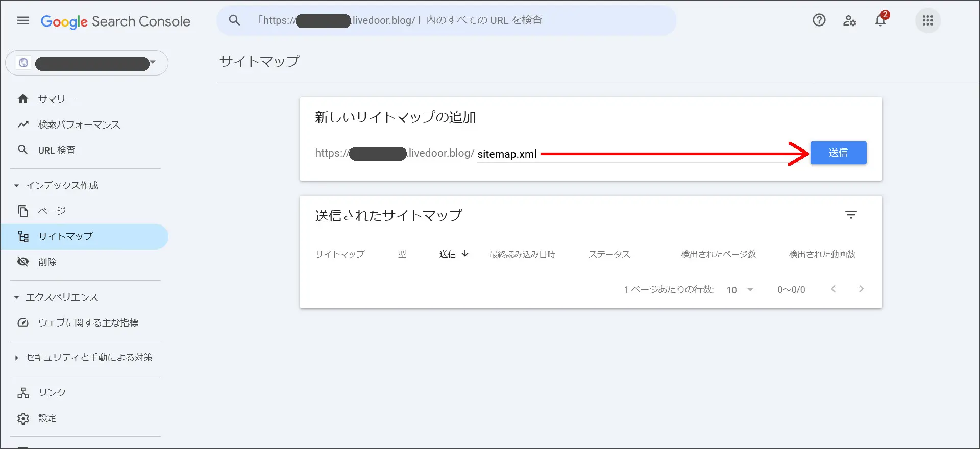Sort by 検出された動画数 column
This screenshot has width=980, height=449.
coord(822,254)
